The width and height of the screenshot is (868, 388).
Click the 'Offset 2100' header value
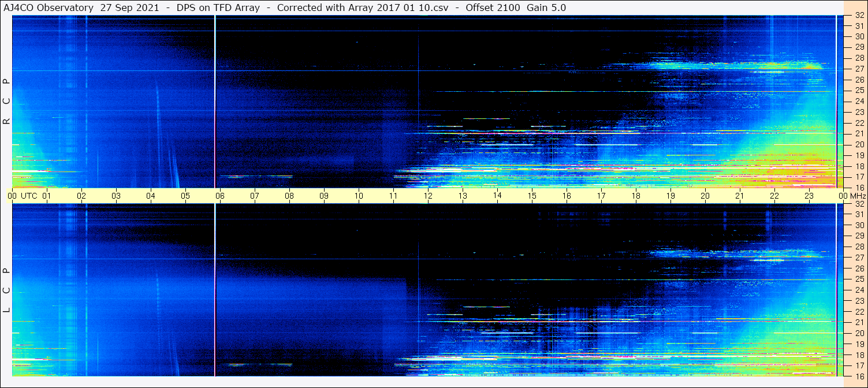pyautogui.click(x=493, y=8)
